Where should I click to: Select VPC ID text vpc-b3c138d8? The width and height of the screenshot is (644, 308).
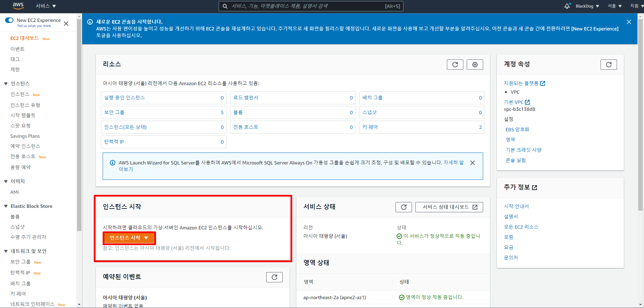pyautogui.click(x=519, y=109)
